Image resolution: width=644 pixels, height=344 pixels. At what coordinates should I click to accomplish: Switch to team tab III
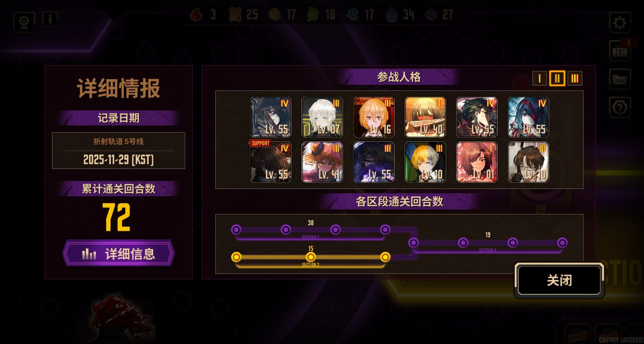[575, 78]
